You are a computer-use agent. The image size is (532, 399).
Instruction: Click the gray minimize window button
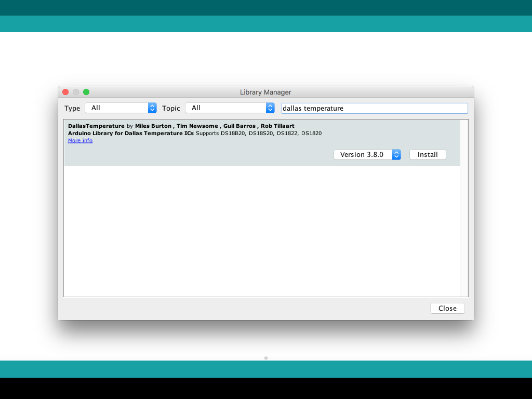pyautogui.click(x=76, y=92)
